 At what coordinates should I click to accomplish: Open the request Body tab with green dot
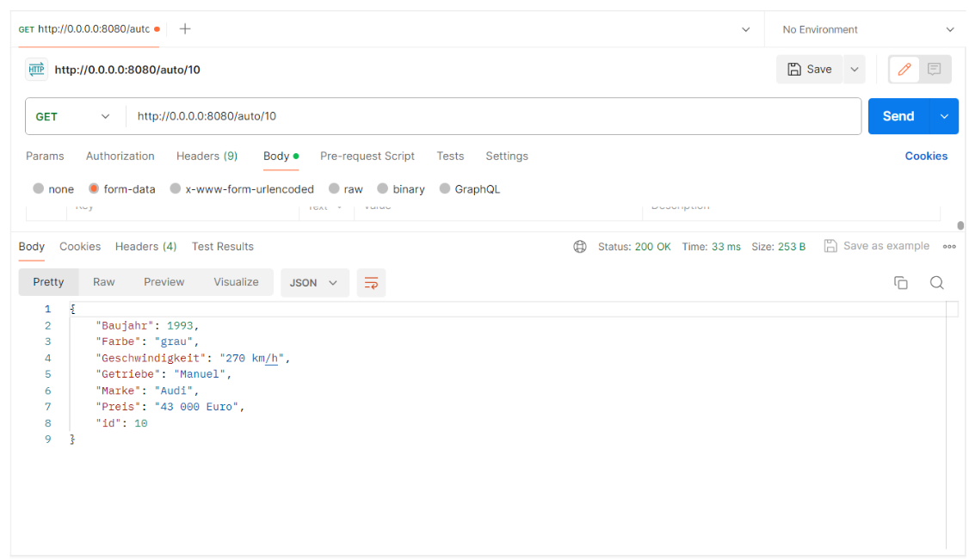[281, 157]
